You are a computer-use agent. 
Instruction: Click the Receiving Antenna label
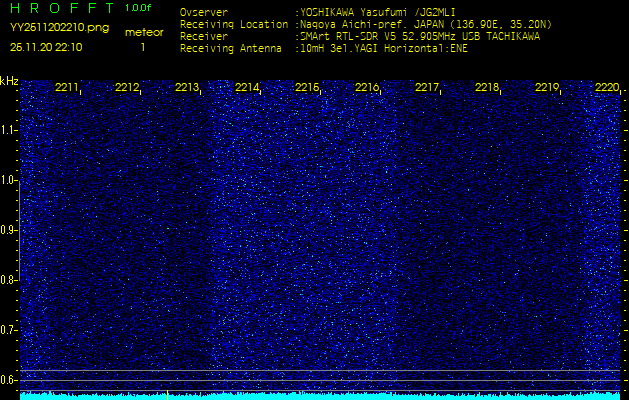[231, 49]
